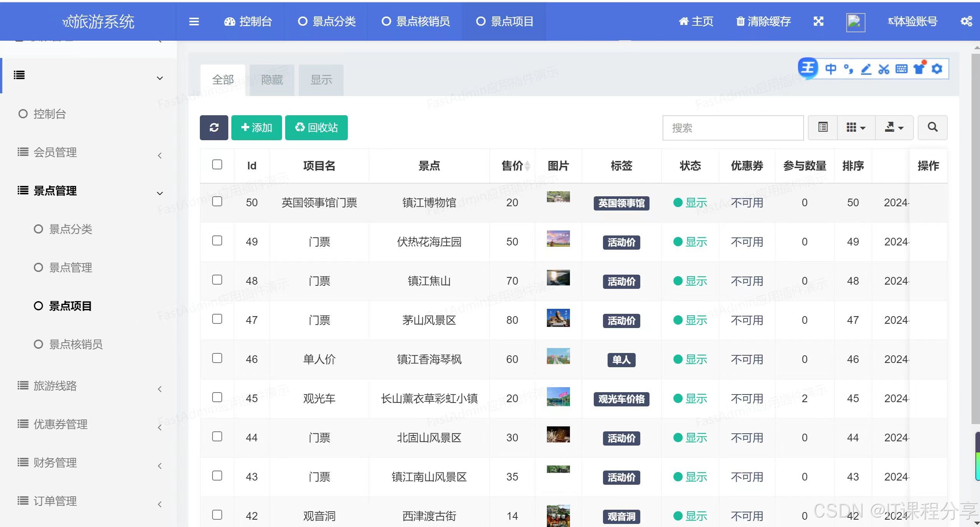The height and width of the screenshot is (527, 980).
Task: Click the 清除缓存 trash icon
Action: 740,22
